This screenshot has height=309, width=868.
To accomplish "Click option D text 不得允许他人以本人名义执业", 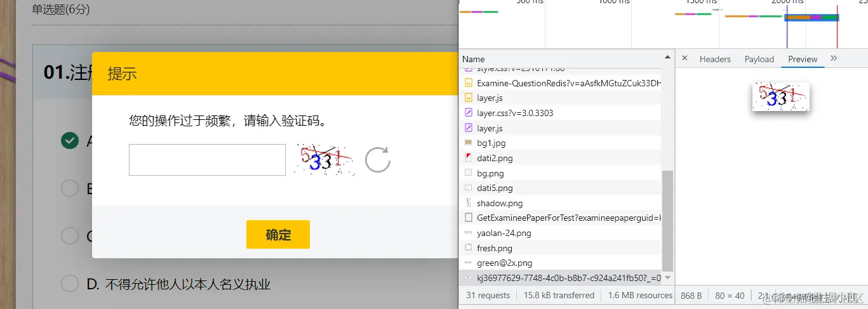I will [188, 284].
